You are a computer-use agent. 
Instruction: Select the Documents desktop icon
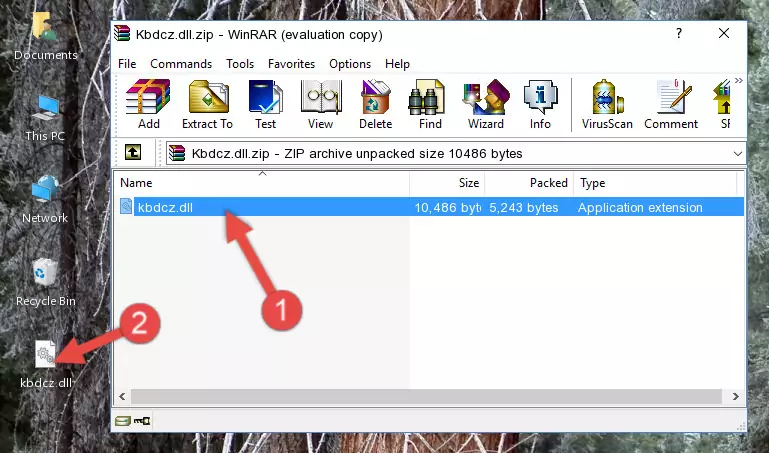point(45,37)
